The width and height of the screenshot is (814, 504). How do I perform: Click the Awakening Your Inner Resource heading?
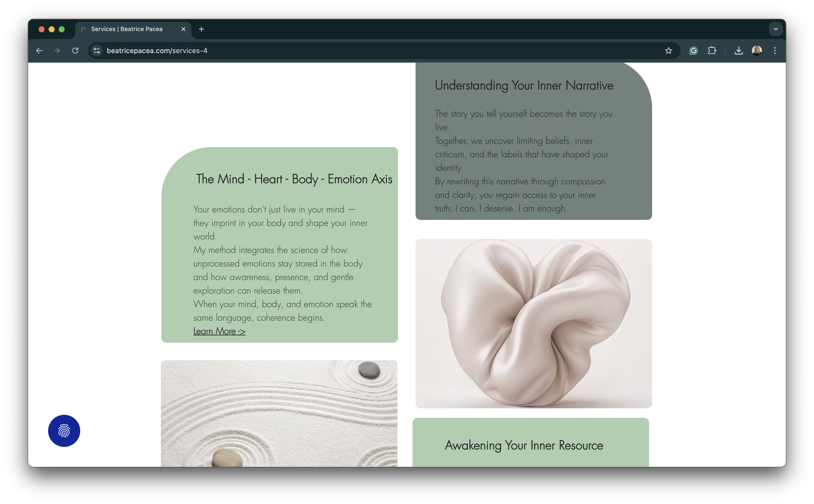point(524,445)
